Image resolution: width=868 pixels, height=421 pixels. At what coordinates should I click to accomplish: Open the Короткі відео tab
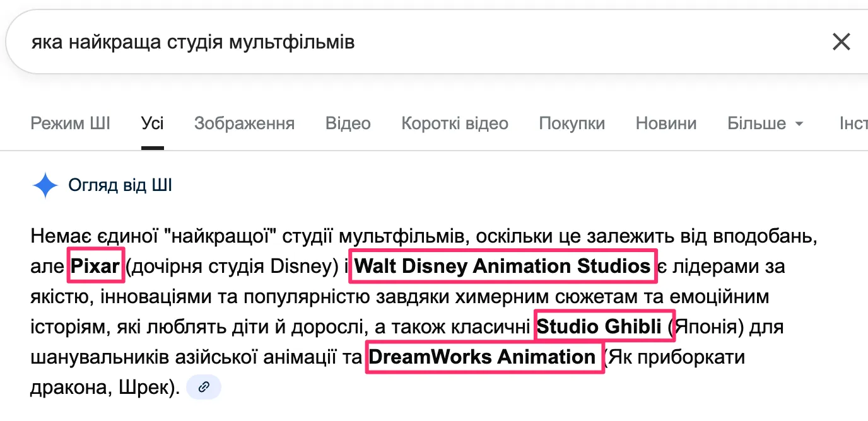(x=454, y=124)
